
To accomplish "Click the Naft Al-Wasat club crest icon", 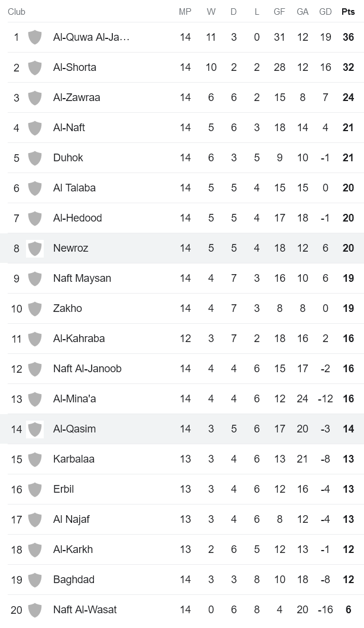I will click(35, 610).
